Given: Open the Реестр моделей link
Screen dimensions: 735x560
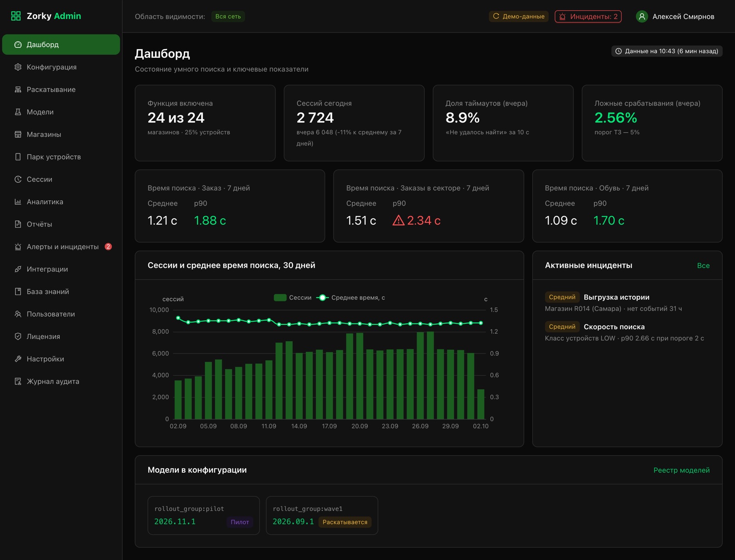Looking at the screenshot, I should (681, 470).
